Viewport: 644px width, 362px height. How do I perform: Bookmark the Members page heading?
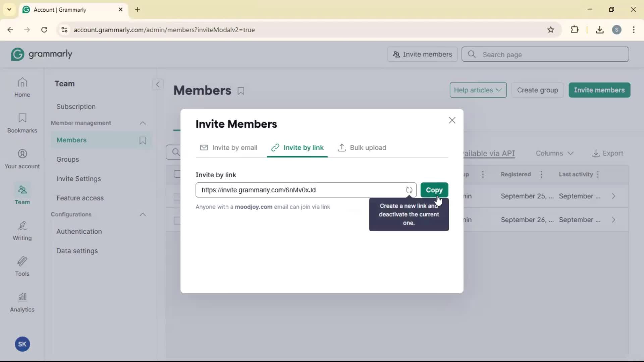coord(241,91)
